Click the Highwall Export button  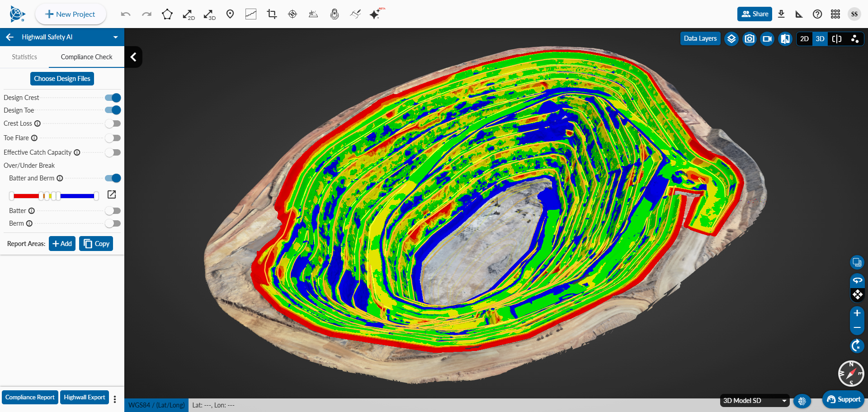coord(85,398)
